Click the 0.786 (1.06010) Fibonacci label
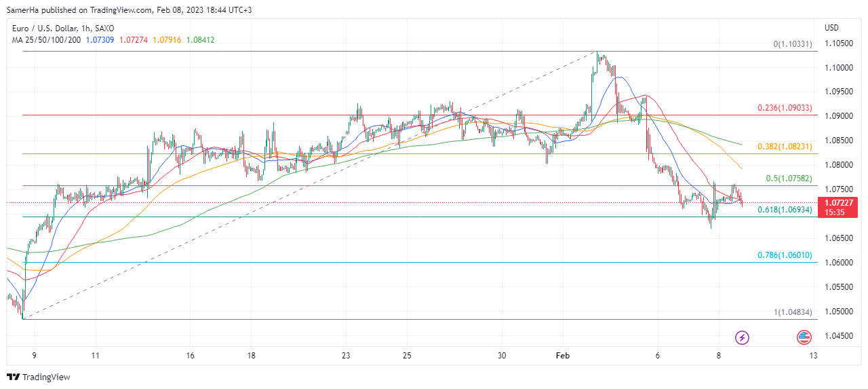868x389 pixels. click(785, 255)
